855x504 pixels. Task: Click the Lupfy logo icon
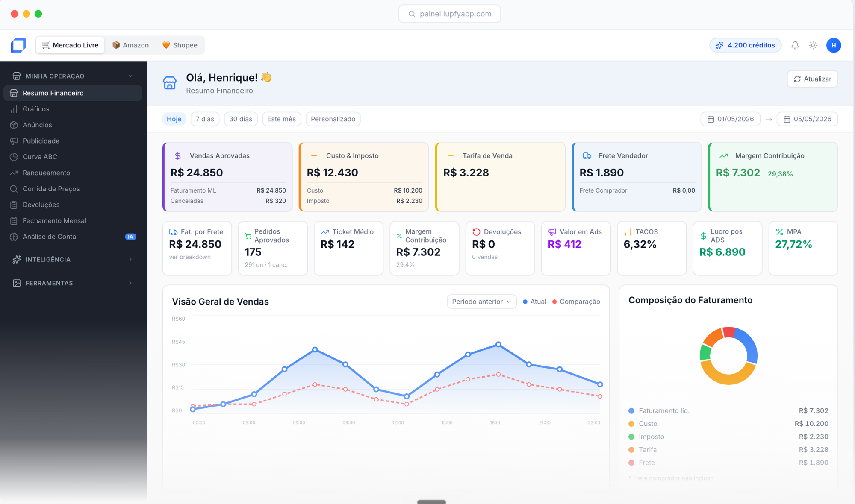tap(18, 45)
